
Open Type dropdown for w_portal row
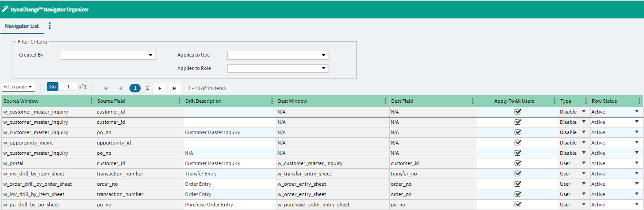[x=584, y=163]
